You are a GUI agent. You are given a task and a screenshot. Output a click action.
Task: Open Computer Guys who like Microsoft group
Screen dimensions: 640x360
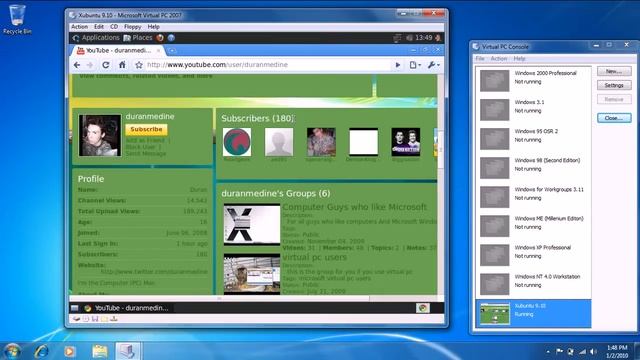pyautogui.click(x=354, y=207)
